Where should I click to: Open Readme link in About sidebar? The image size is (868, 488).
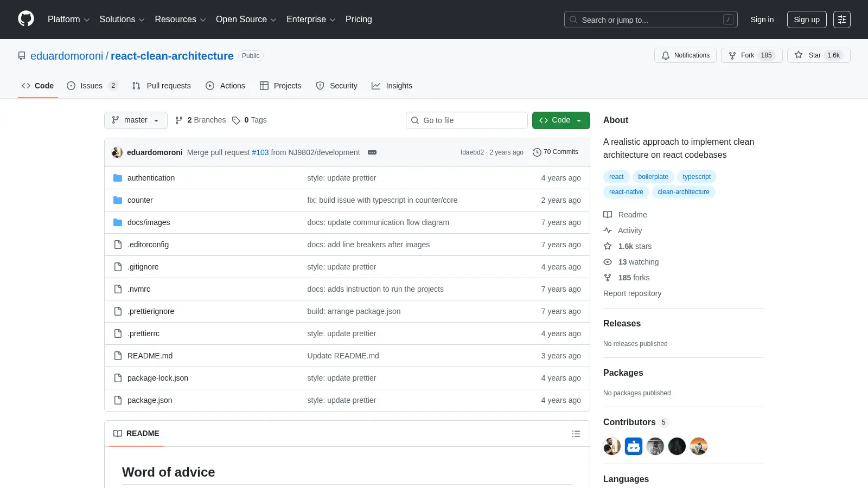click(x=625, y=215)
